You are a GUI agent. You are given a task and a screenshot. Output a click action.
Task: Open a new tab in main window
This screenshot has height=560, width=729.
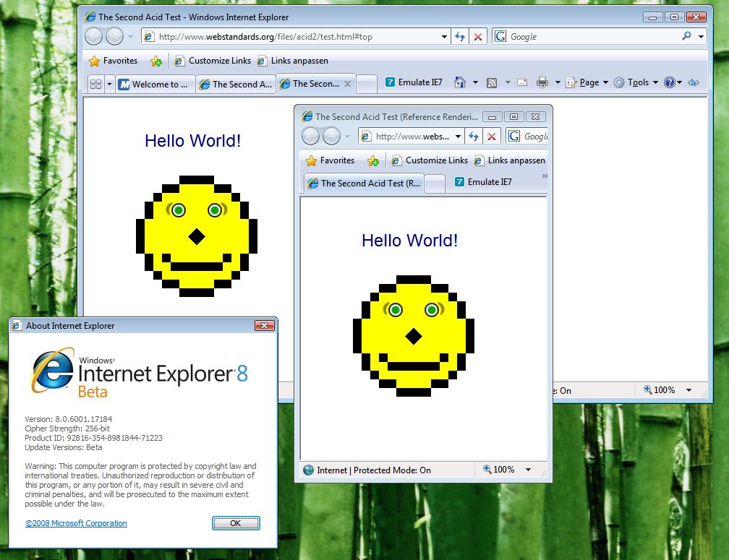367,84
